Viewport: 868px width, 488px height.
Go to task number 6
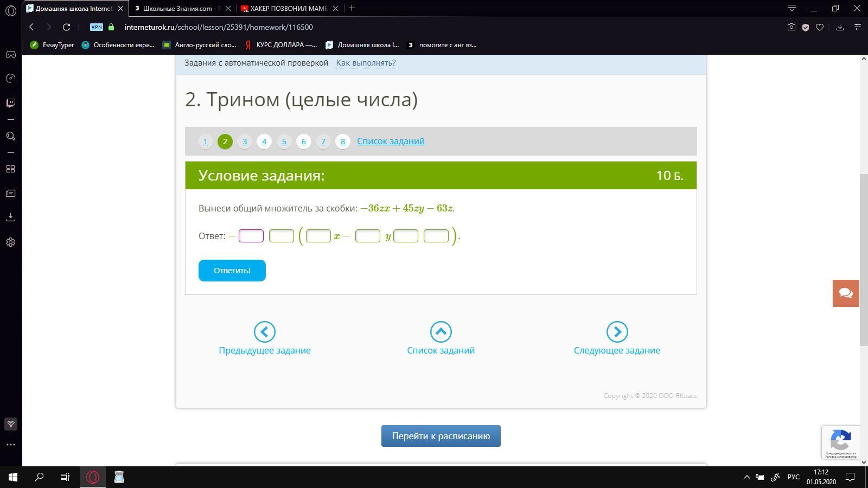303,142
